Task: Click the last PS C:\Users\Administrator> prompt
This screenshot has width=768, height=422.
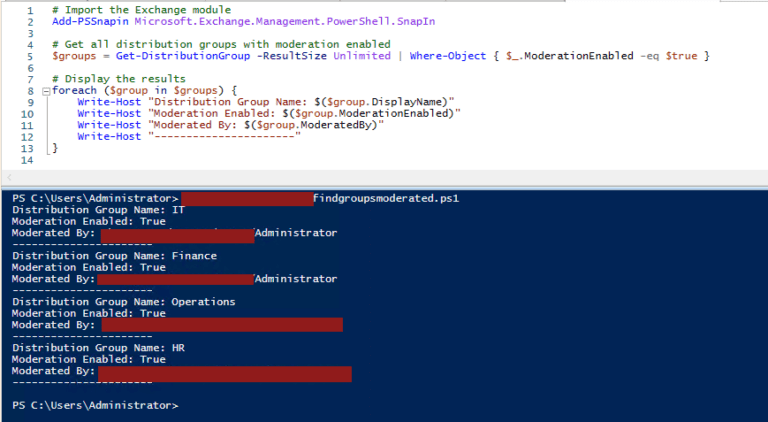Action: click(x=96, y=405)
